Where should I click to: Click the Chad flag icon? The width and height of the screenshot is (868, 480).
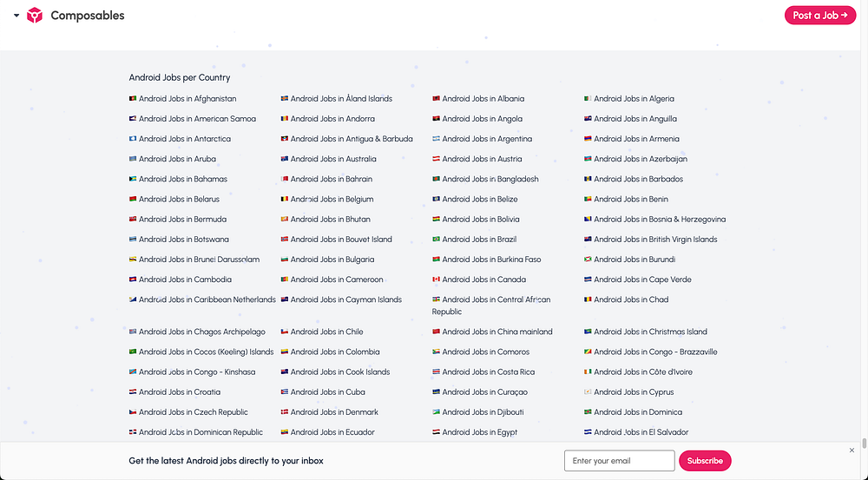coord(588,299)
